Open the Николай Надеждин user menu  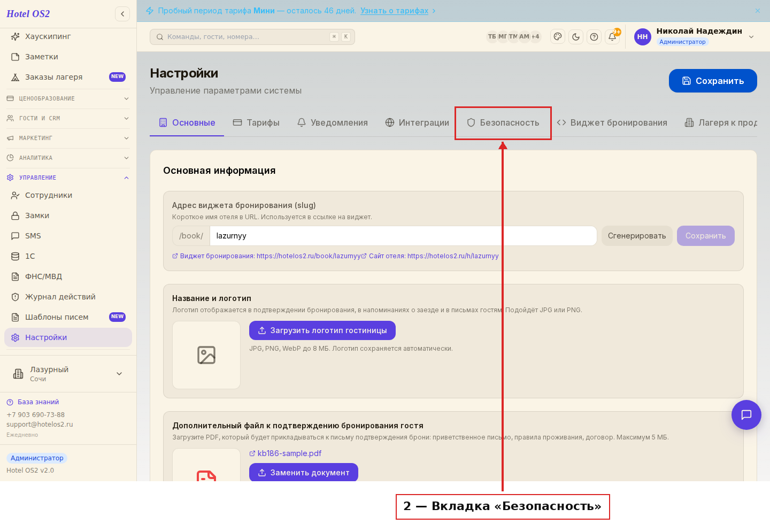pyautogui.click(x=695, y=36)
